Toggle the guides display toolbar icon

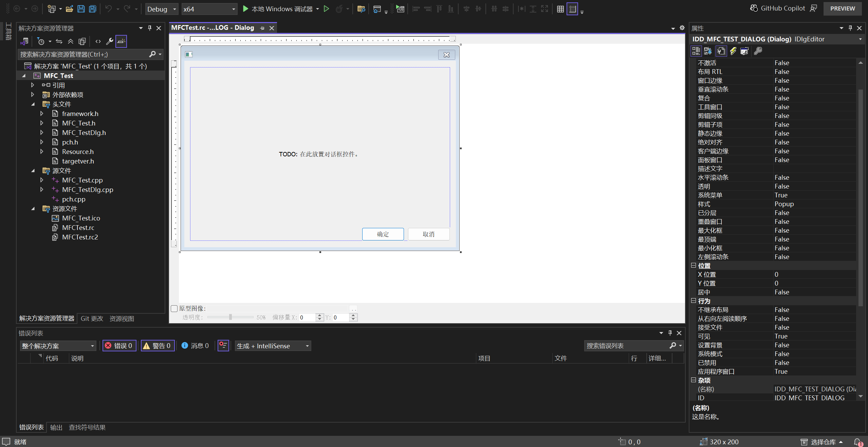(572, 9)
